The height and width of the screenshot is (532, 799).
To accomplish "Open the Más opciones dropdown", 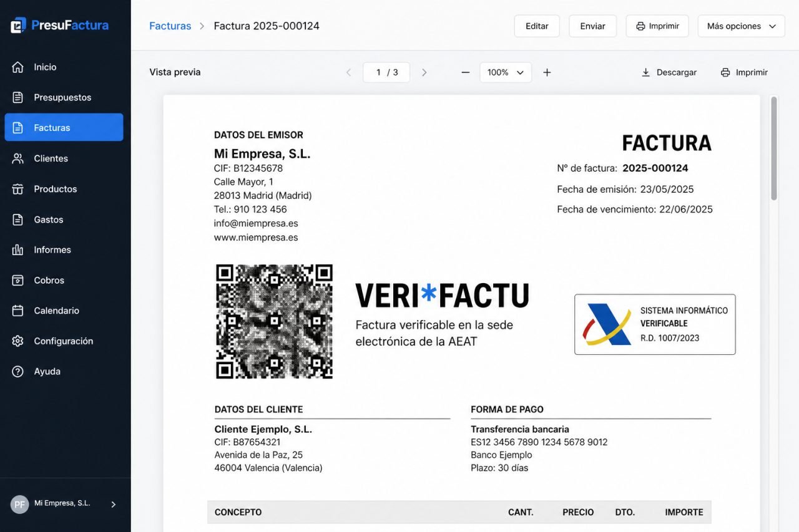I will coord(741,26).
